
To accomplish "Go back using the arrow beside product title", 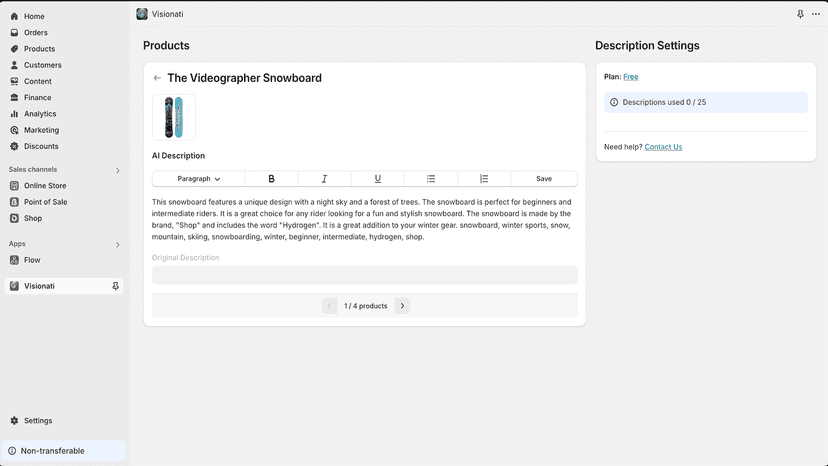I will 157,78.
